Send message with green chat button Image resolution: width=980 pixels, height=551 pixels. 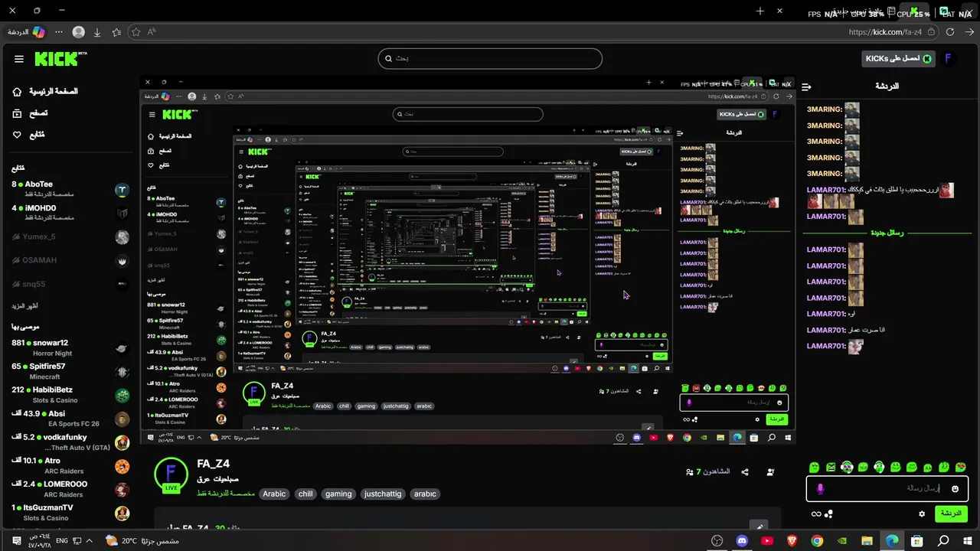point(951,514)
